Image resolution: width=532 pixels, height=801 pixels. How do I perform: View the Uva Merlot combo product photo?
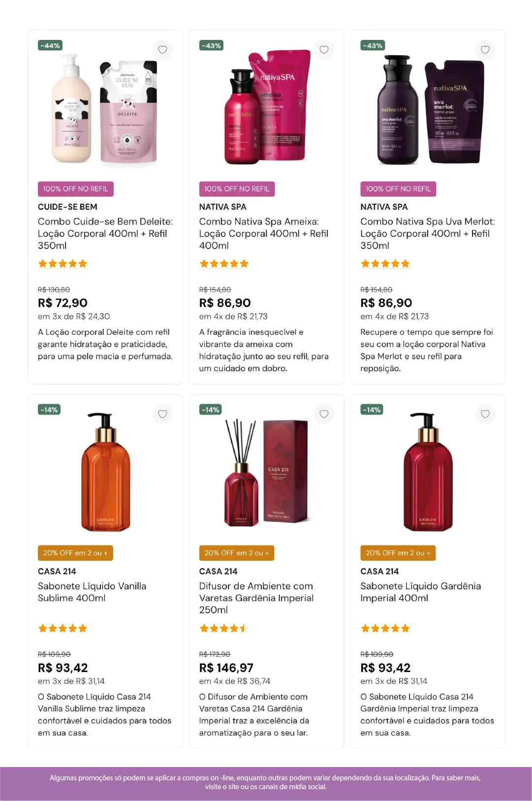coord(428,109)
